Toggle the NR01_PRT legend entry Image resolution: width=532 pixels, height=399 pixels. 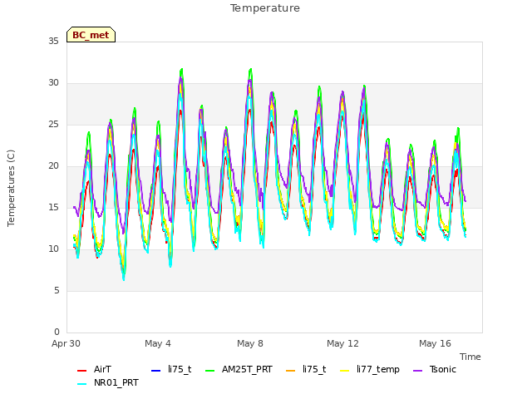click(108, 382)
